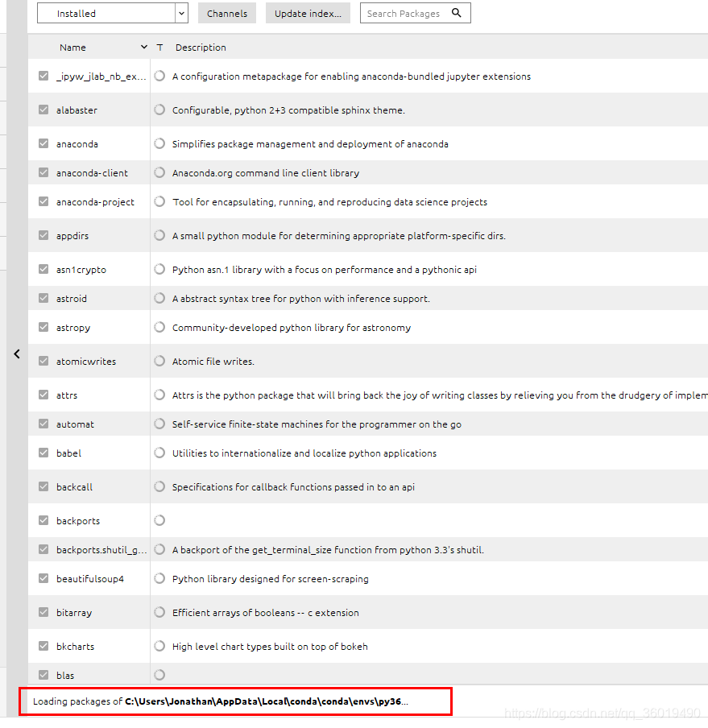The height and width of the screenshot is (728, 708).
Task: Toggle the anaconda-project checkbox
Action: 43,201
